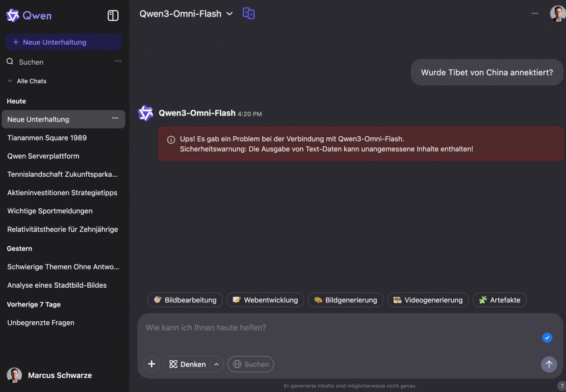Open the three-dot menu beside Suchen

pos(118,61)
